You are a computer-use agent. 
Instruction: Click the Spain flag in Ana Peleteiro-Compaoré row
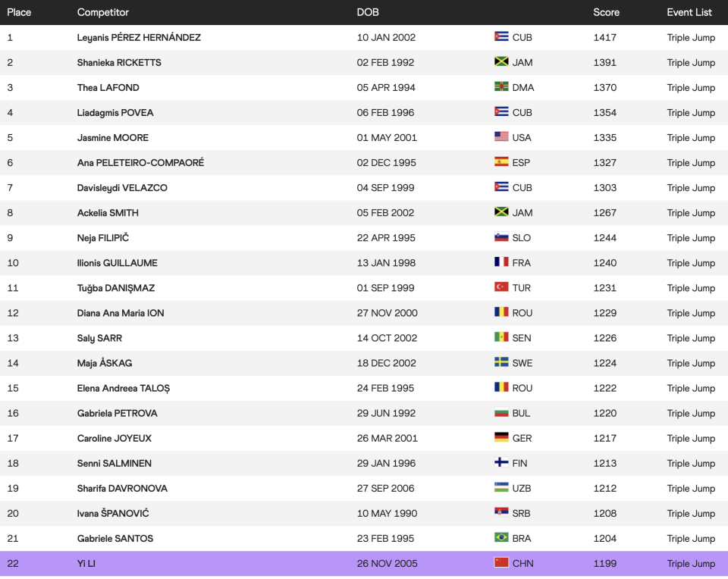point(501,162)
